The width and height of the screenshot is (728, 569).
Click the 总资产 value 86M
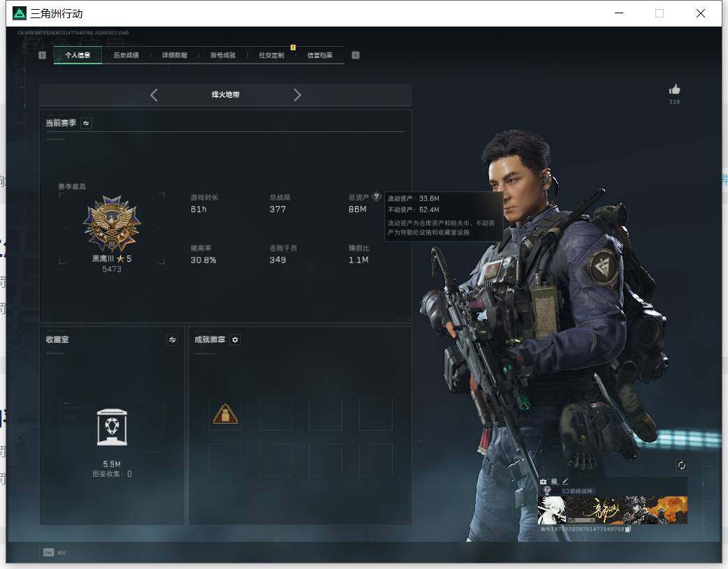point(358,209)
